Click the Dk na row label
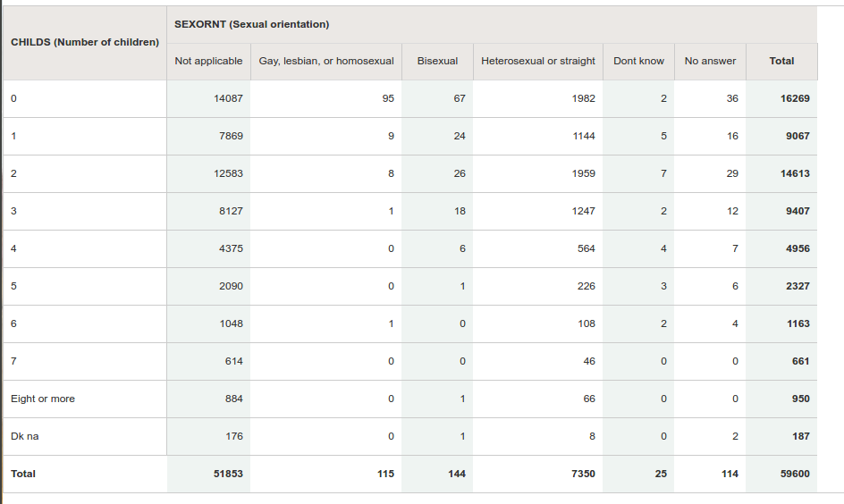The image size is (844, 504). click(25, 436)
